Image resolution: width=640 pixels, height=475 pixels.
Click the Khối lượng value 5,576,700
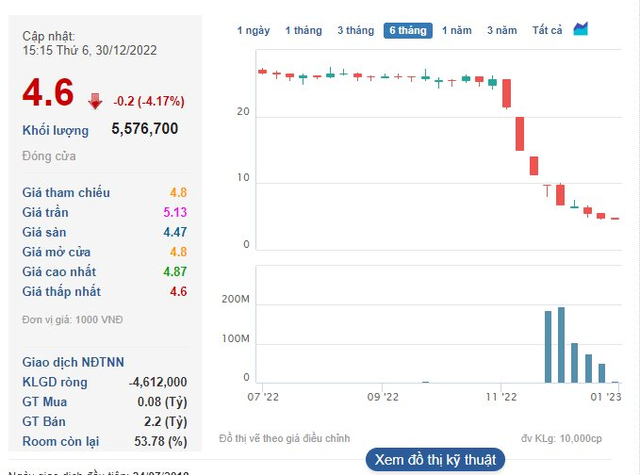(145, 129)
